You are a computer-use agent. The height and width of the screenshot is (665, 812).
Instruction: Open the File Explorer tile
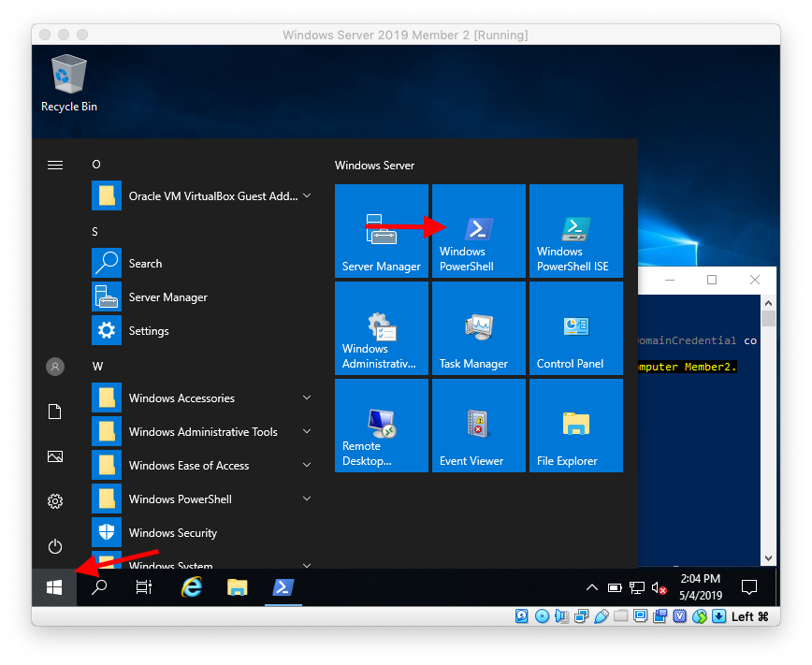[575, 426]
